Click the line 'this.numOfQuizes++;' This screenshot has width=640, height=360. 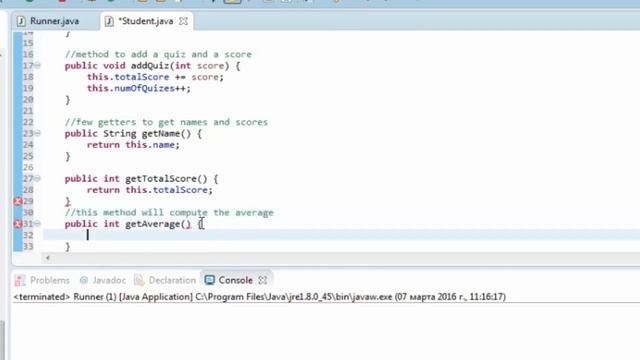pyautogui.click(x=138, y=88)
